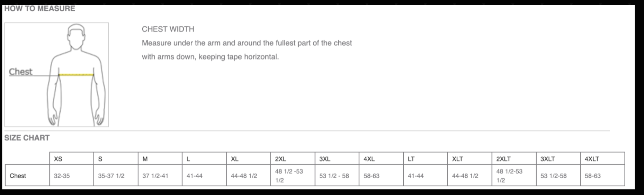Click the chest measurement under size 4XLT
Screen dimensions: 644x195
point(593,176)
